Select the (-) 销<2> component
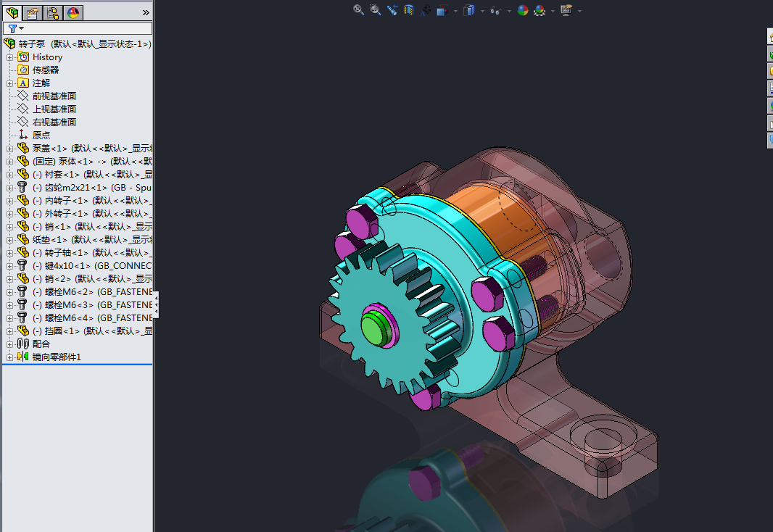773x532 pixels. pos(92,279)
